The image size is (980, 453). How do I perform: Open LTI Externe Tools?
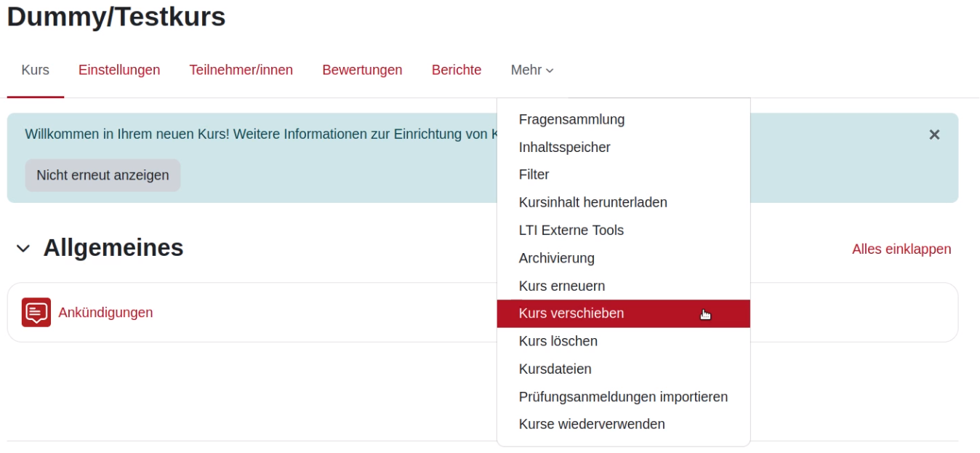pyautogui.click(x=572, y=230)
